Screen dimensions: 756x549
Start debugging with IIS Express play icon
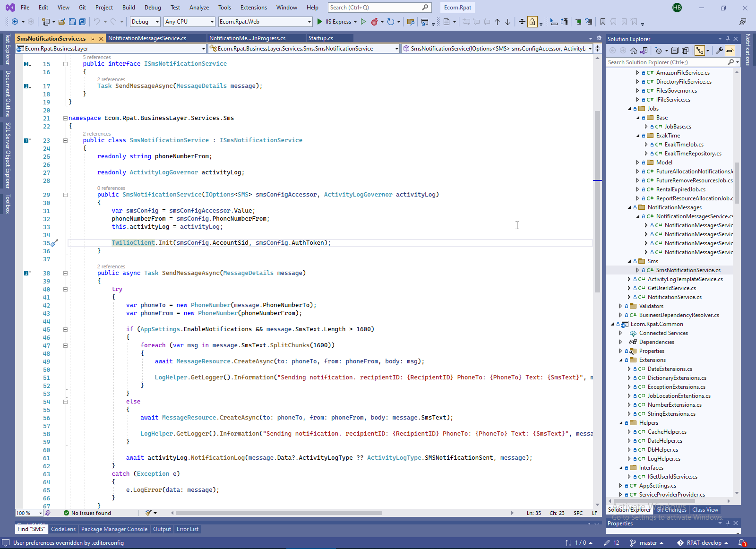click(x=320, y=22)
